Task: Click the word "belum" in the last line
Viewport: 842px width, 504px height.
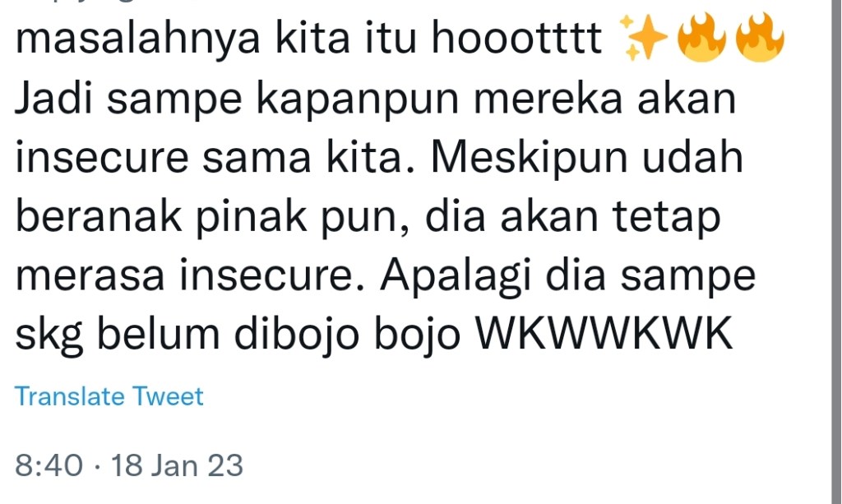Action: pos(159,335)
